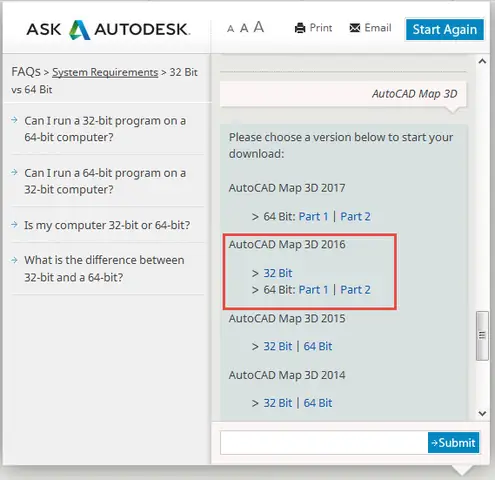The width and height of the screenshot is (495, 480).
Task: Open "Can I run a 64-bit program on a 32-bit computer?"
Action: coord(105,181)
